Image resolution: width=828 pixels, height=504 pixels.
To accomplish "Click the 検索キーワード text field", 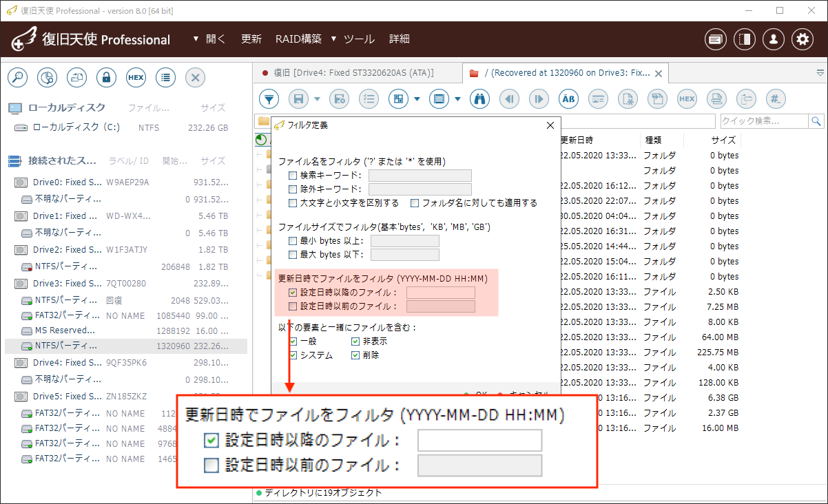I will click(420, 176).
